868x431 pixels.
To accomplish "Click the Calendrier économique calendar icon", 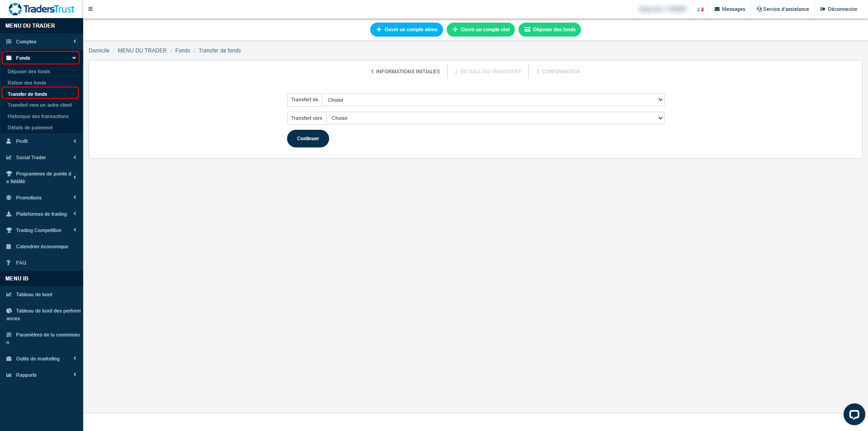I will [x=9, y=246].
